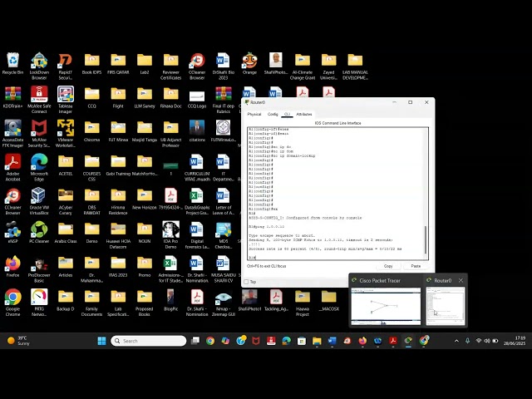
Task: Select the LAB MANUAL DEVELOPMENT folder
Action: (355, 66)
